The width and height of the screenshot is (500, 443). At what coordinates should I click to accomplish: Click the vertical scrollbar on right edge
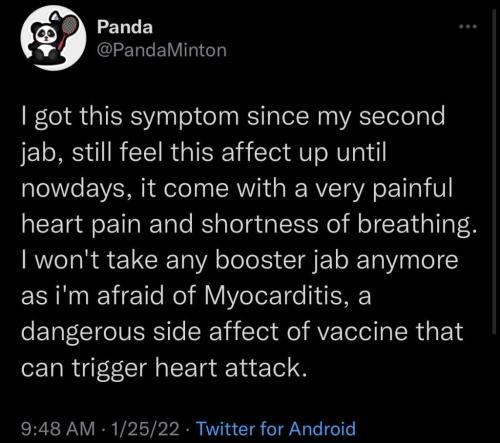pos(494,173)
